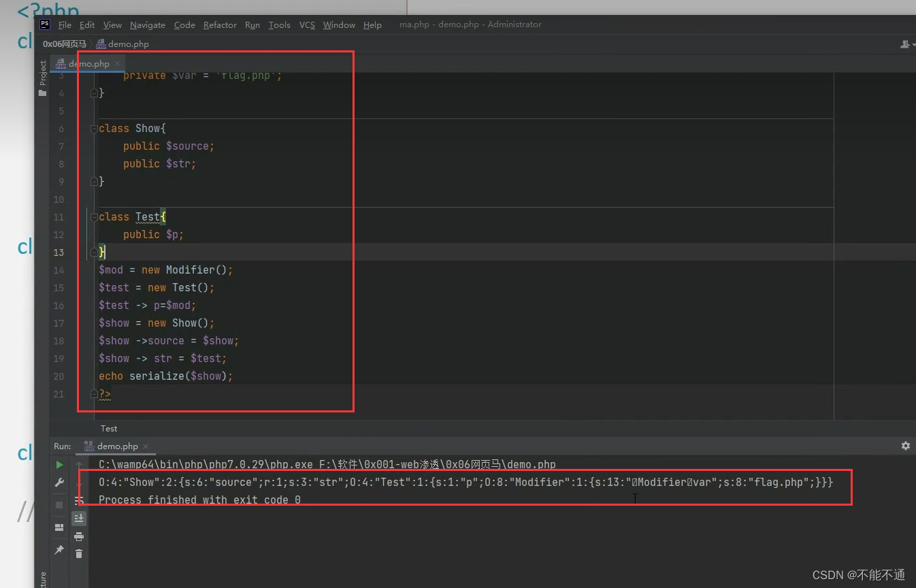Open the PhpStorm application logo menu

pyautogui.click(x=45, y=24)
